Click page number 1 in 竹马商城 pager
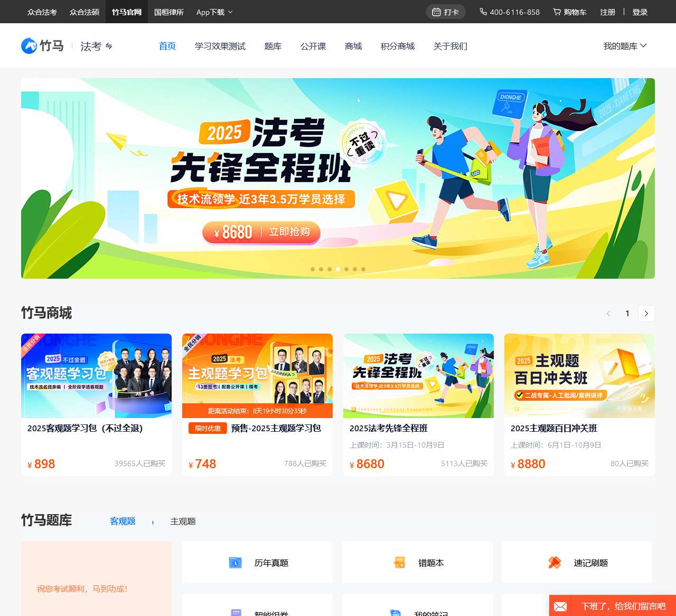The width and height of the screenshot is (676, 616). 627,314
